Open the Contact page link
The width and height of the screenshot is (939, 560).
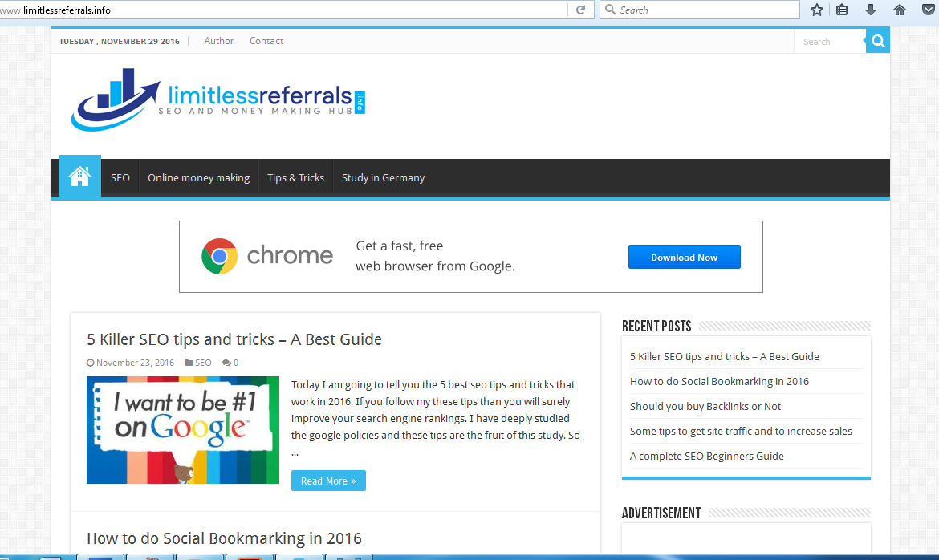pos(266,41)
